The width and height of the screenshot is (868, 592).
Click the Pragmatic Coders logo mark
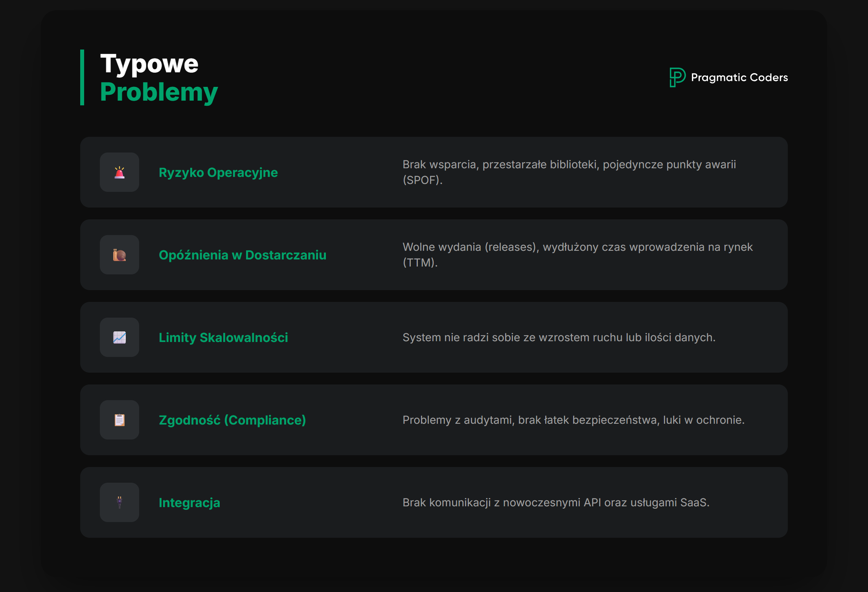tap(677, 77)
